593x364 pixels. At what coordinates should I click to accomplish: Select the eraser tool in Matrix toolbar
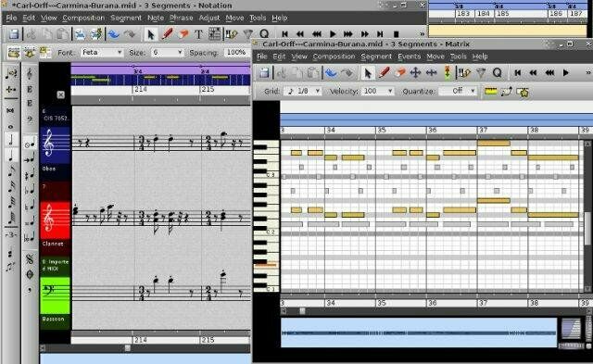coord(399,72)
